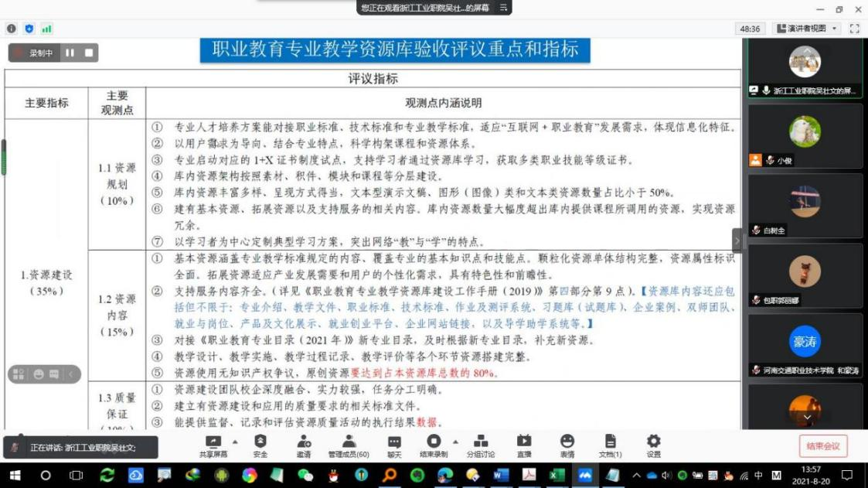Click the grid icon in floating pill
Screen dimensions: 868x488
click(x=19, y=374)
